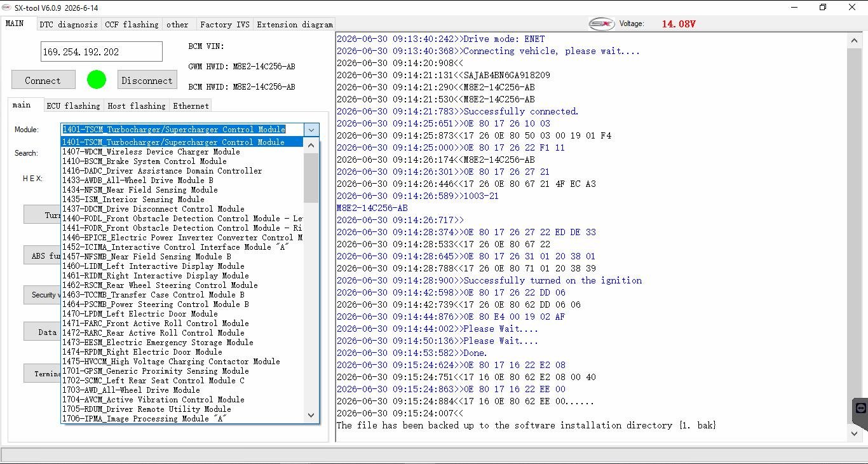Select 1441-FODR Front Obstacle Detection entry
The height and width of the screenshot is (464, 868).
point(182,228)
